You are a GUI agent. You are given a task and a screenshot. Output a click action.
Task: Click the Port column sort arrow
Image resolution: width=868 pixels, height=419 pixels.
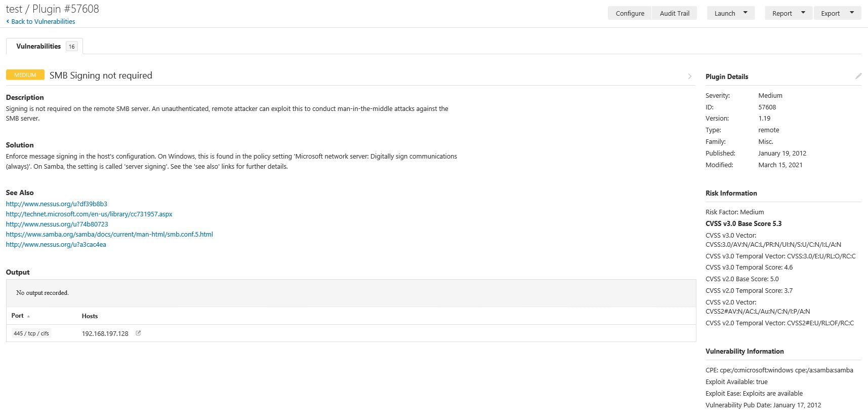tap(28, 316)
